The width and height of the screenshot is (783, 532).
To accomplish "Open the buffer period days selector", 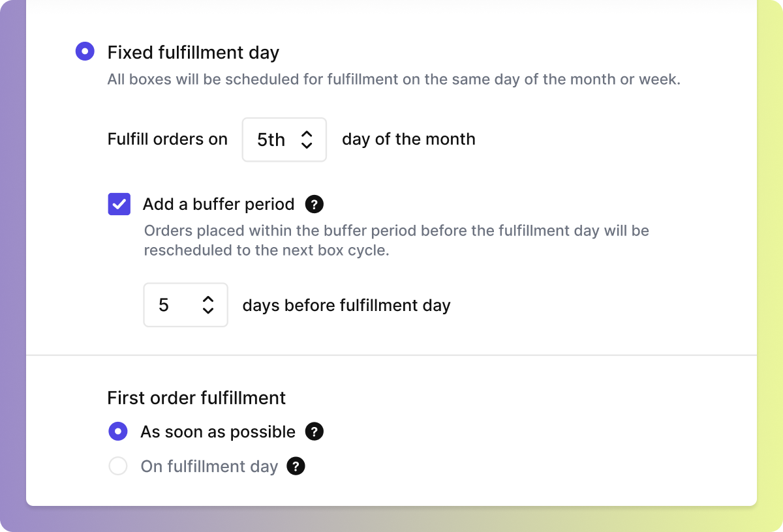I will tap(185, 305).
